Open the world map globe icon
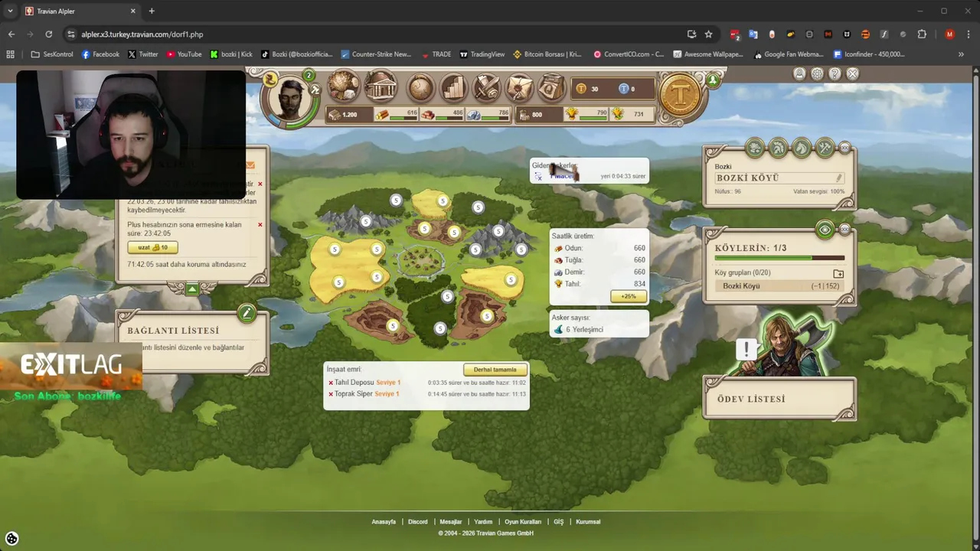Image resolution: width=980 pixels, height=551 pixels. pyautogui.click(x=420, y=88)
